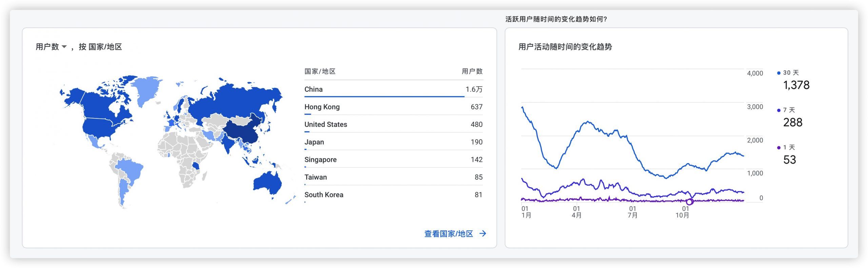Click China on the world map
The image size is (868, 268).
click(242, 131)
